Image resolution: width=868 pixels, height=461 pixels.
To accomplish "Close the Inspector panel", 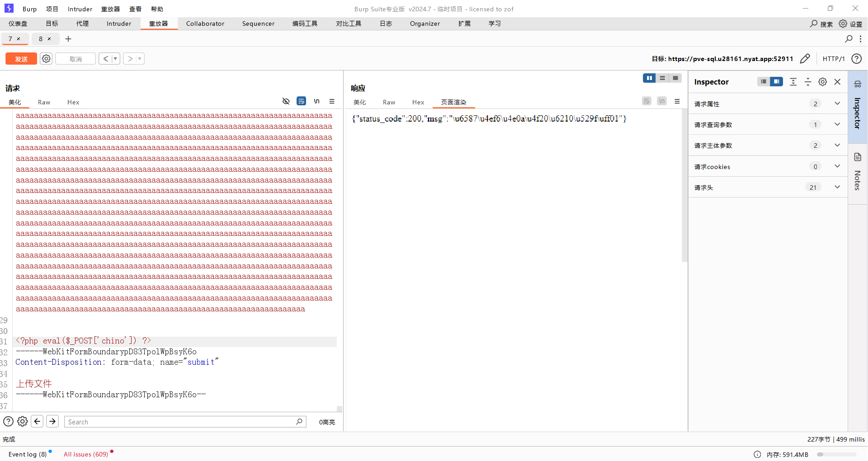I will pyautogui.click(x=838, y=82).
